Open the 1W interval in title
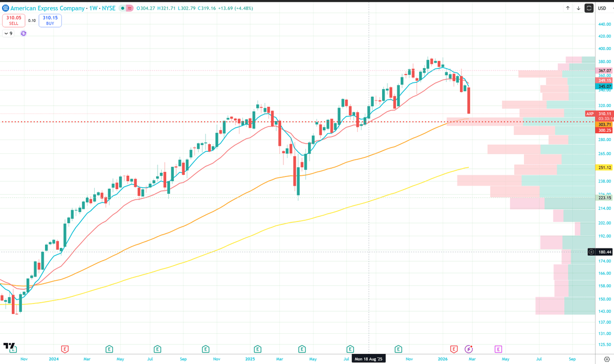The height and width of the screenshot is (364, 614). click(x=94, y=8)
